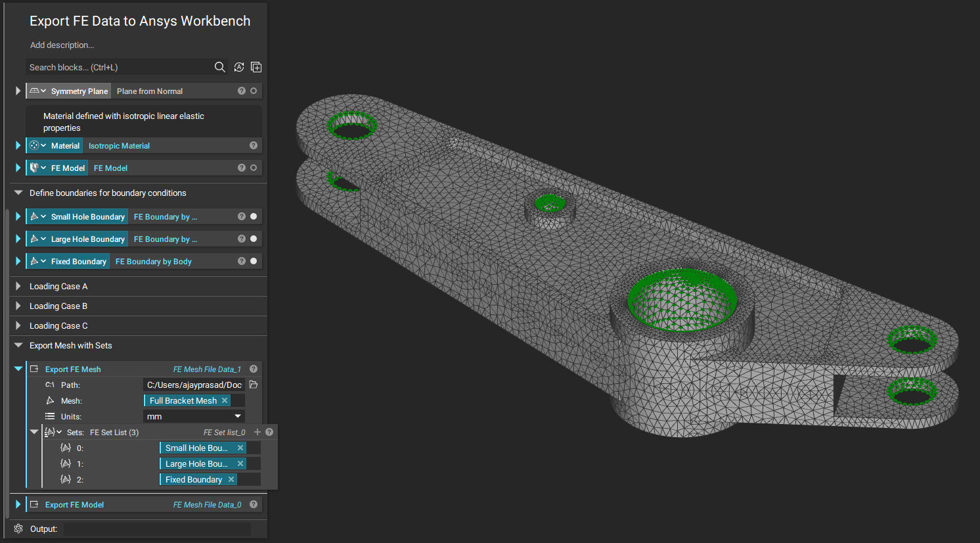Click the folder browse icon beside Path

click(254, 385)
